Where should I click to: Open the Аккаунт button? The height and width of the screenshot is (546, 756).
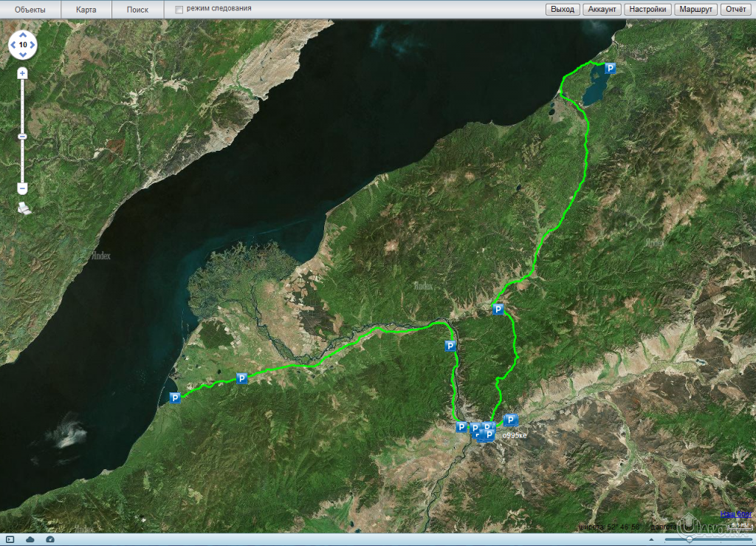click(x=602, y=10)
